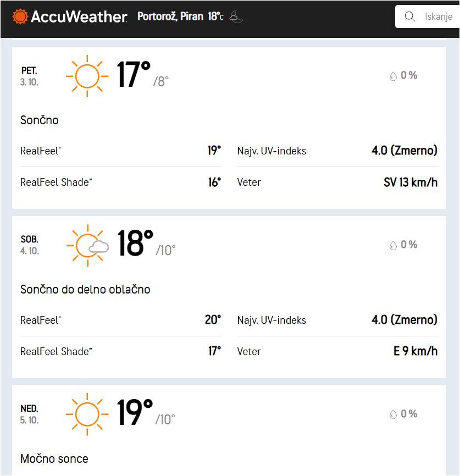
Task: Click the raindrop icon on Sunday card
Action: pos(393,414)
